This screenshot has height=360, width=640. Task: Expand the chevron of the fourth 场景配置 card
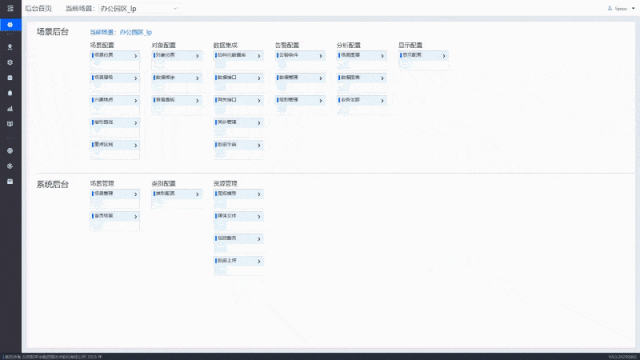tap(136, 123)
